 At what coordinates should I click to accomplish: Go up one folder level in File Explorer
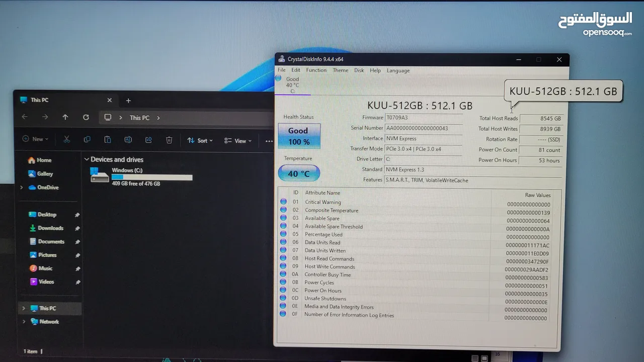(x=65, y=117)
